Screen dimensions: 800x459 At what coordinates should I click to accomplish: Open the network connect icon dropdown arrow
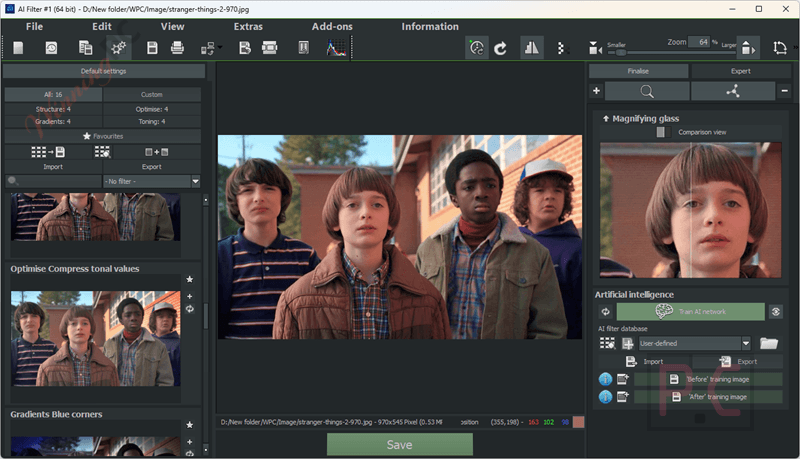tap(220, 47)
